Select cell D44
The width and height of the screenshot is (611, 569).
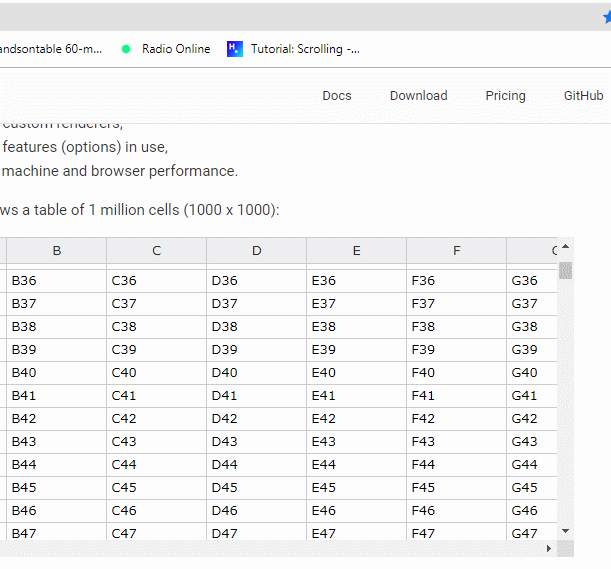click(x=256, y=465)
